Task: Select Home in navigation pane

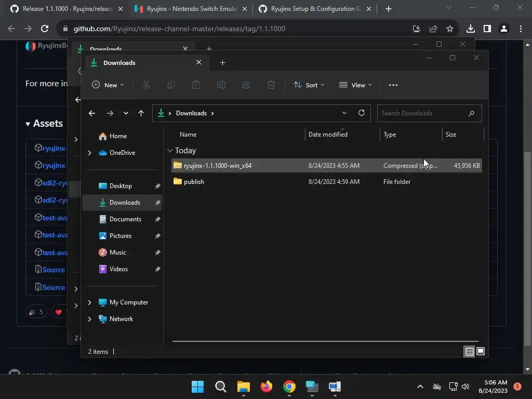Action: (x=118, y=136)
